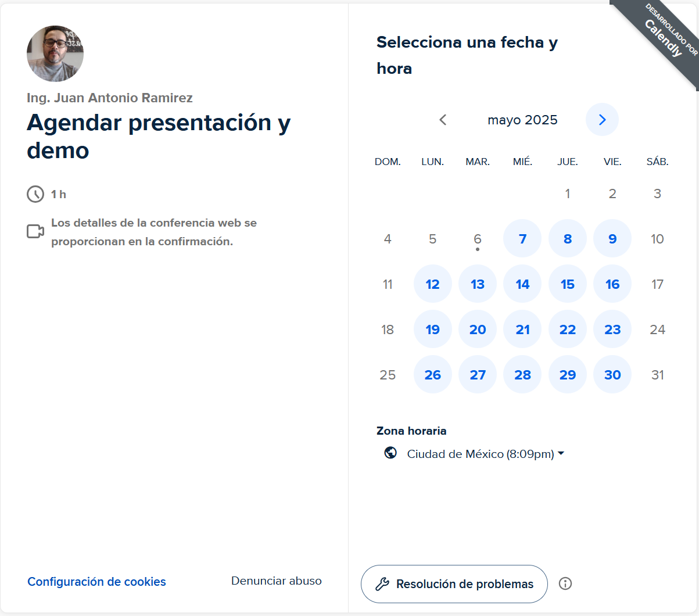This screenshot has height=616, width=699.
Task: Click the globe icon under Zona horaria
Action: tap(390, 453)
